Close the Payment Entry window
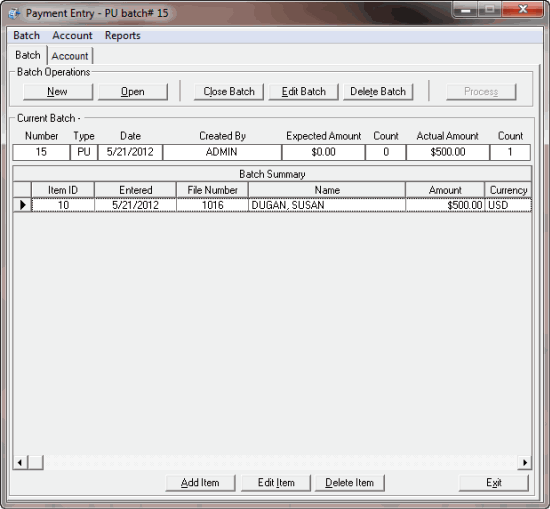Viewport: 550px width, 509px height. point(523,9)
